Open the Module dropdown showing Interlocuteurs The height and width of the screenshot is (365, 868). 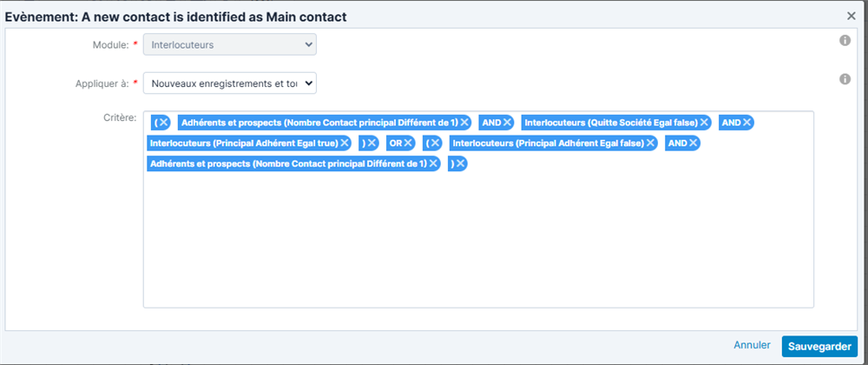(x=230, y=43)
